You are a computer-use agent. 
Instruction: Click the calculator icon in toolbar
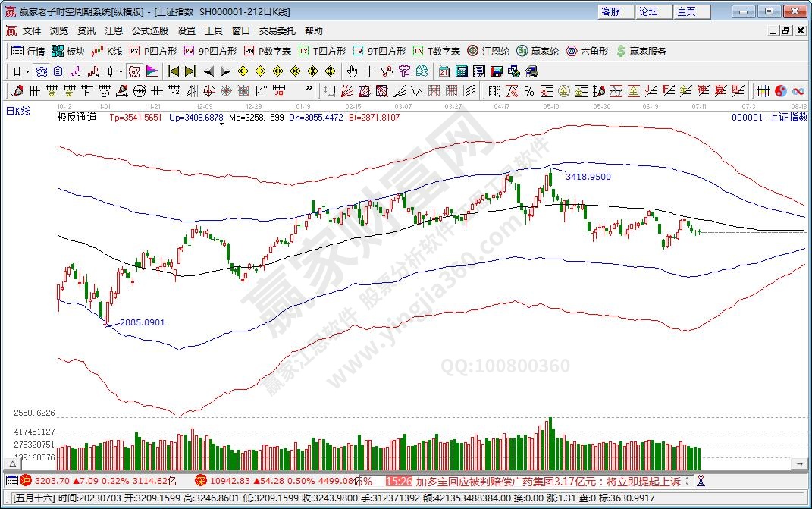coord(461,71)
